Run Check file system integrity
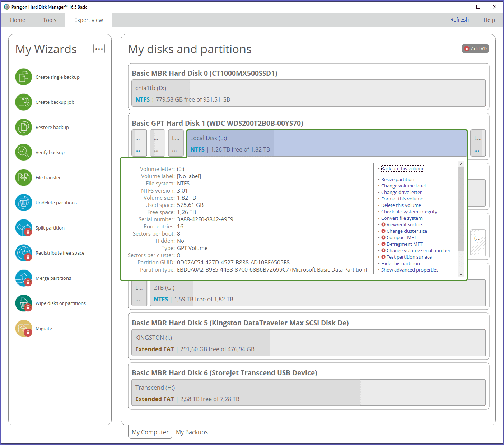 (409, 212)
